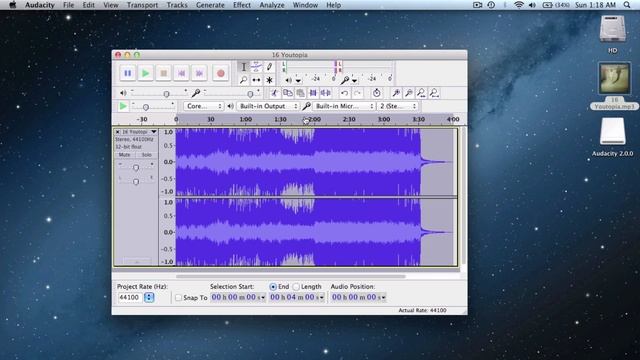
Task: Click the Cut scissors icon
Action: coord(275,93)
